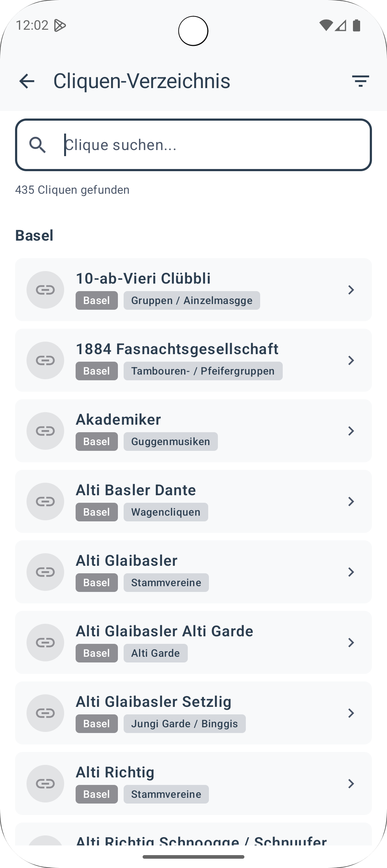387x868 pixels.
Task: Click the Jungi Garde / Binggis tag
Action: (185, 724)
